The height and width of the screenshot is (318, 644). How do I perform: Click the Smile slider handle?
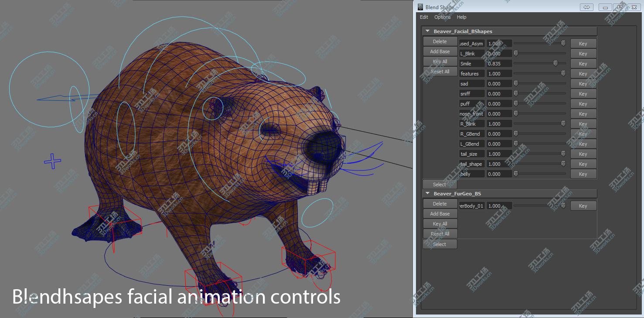click(555, 62)
